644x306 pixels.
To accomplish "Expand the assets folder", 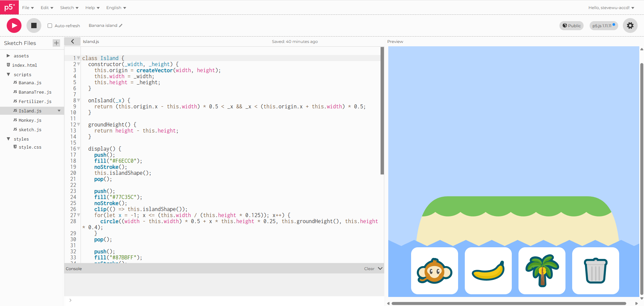I will point(8,56).
